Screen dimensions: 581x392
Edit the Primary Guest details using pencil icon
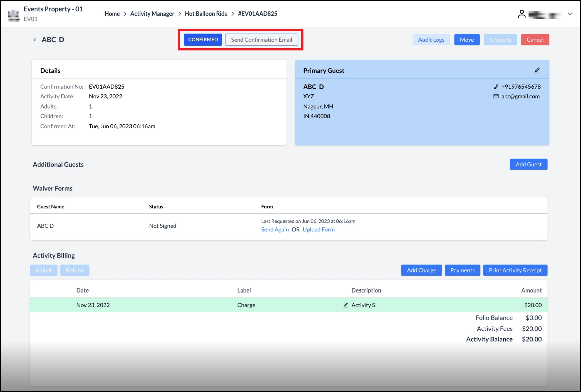537,70
